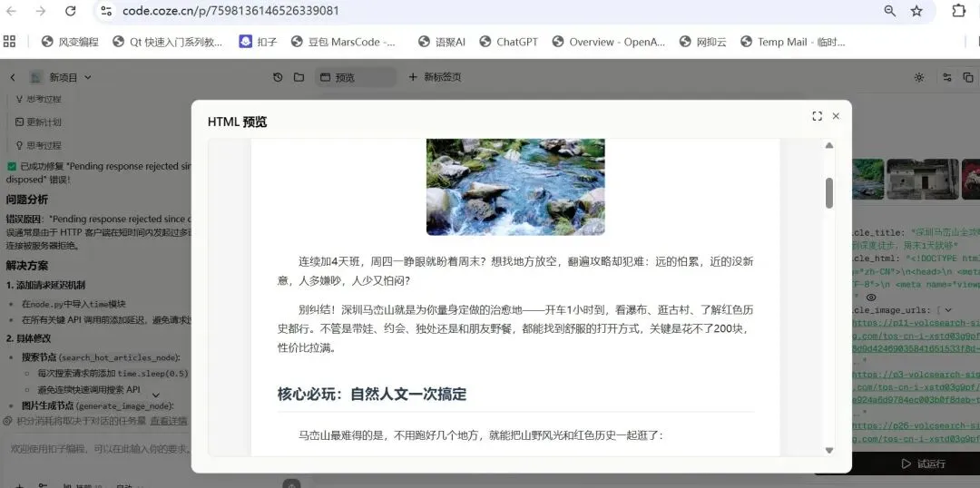The image size is (980, 488).
Task: Click the copy icon in top toolbar
Action: point(968,77)
